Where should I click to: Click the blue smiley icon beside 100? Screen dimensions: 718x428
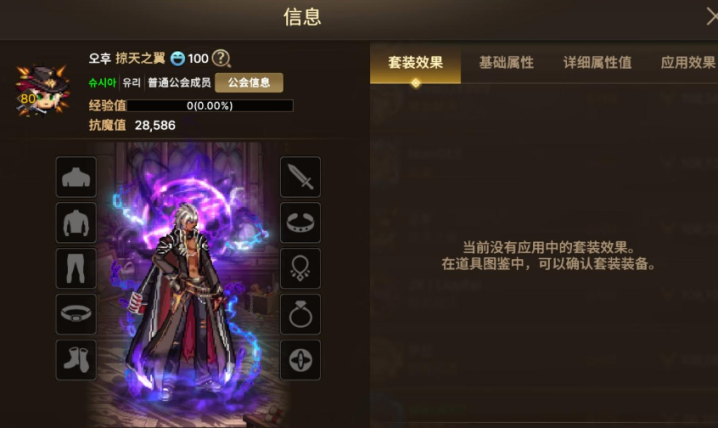178,59
